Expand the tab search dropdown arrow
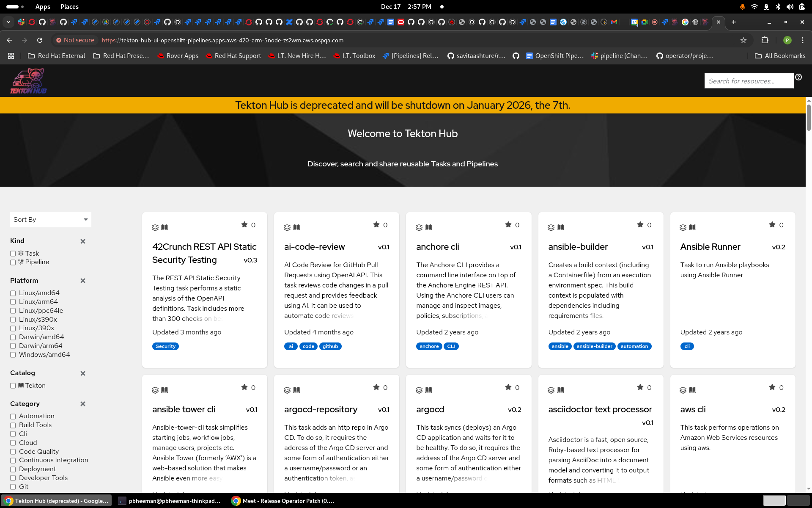This screenshot has height=508, width=812. tap(8, 22)
